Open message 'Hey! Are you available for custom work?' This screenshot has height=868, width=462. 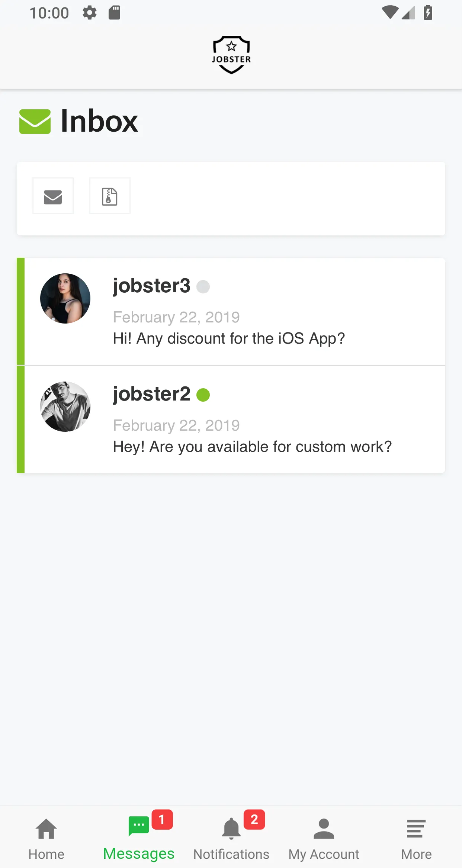pos(252,447)
